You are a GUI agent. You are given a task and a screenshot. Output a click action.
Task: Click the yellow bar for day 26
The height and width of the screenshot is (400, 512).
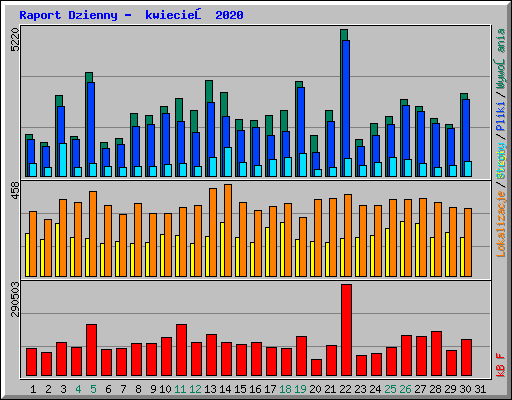pos(402,249)
